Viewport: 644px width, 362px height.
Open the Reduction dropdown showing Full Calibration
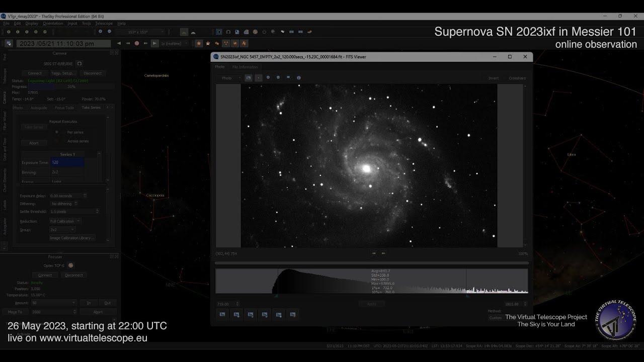64,221
